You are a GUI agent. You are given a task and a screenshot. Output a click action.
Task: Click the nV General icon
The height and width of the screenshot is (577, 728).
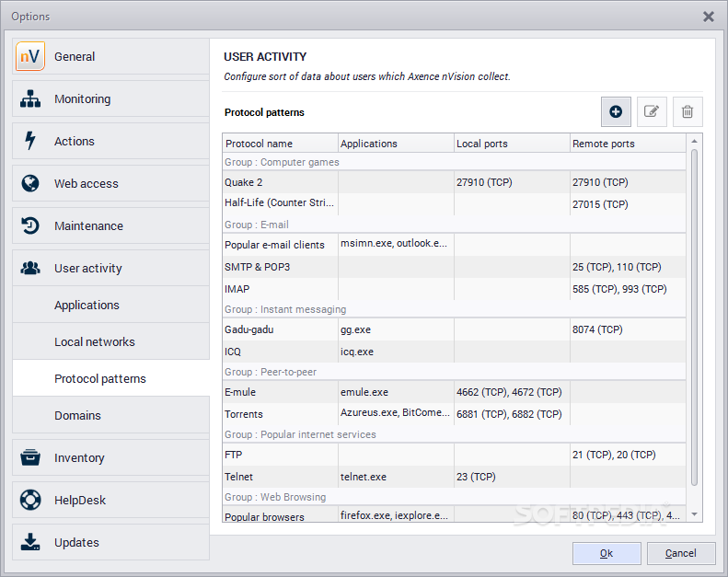30,56
